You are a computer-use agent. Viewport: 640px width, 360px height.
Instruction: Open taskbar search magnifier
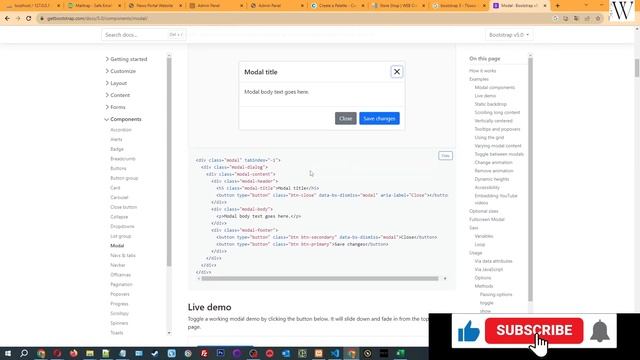pos(24,353)
